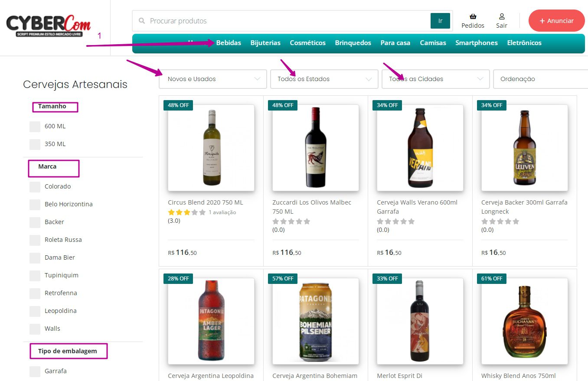
Task: Open the Cosméticos category
Action: pyautogui.click(x=307, y=43)
